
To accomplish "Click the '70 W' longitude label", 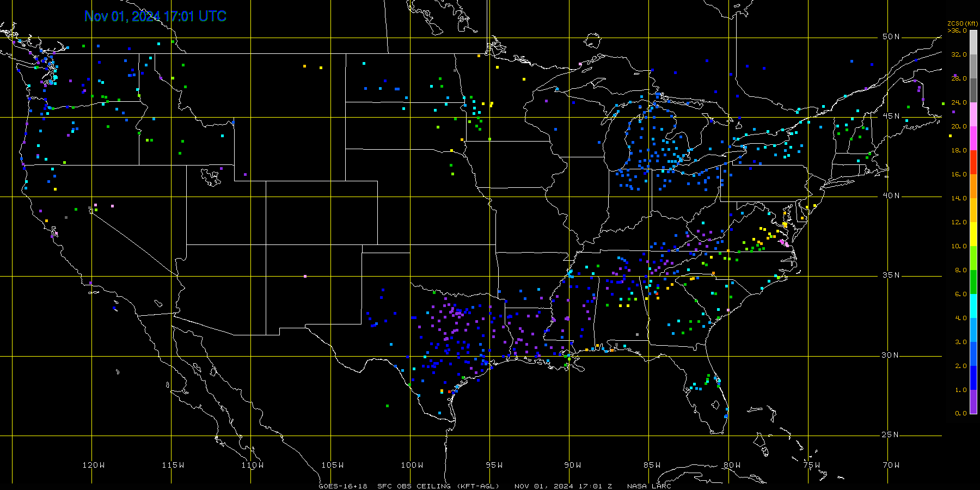I will pos(891,465).
